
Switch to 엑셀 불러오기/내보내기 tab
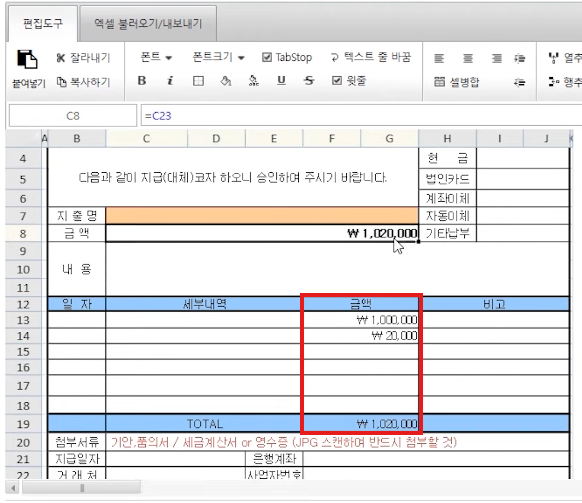click(148, 24)
